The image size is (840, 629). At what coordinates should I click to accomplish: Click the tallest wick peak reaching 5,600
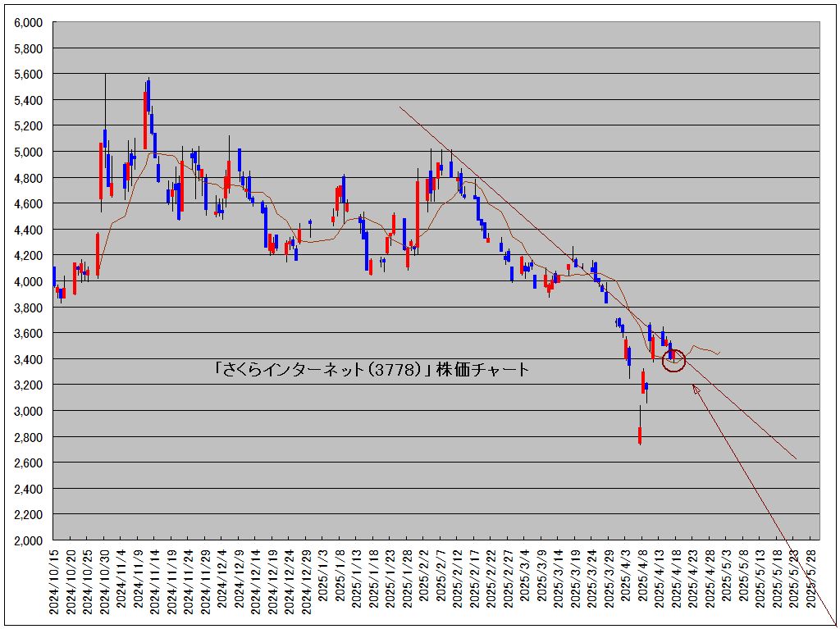[x=105, y=75]
